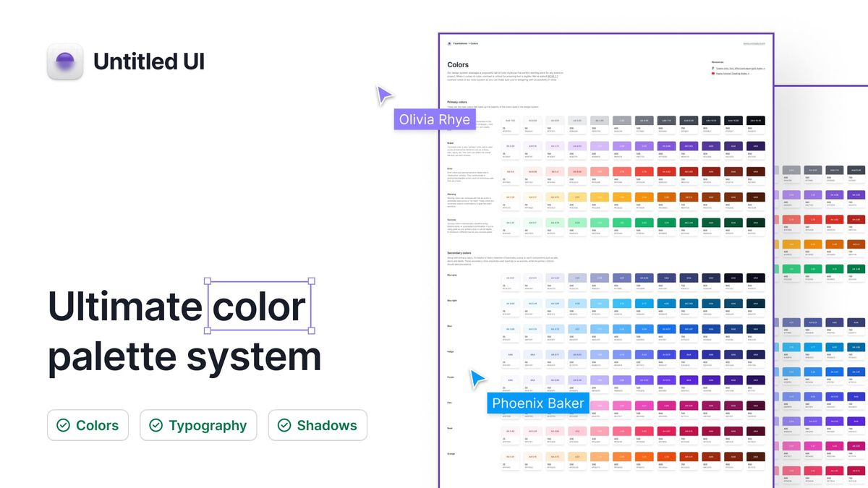Image resolution: width=868 pixels, height=488 pixels.
Task: Click the checkmark inside the Colors badge
Action: click(64, 425)
